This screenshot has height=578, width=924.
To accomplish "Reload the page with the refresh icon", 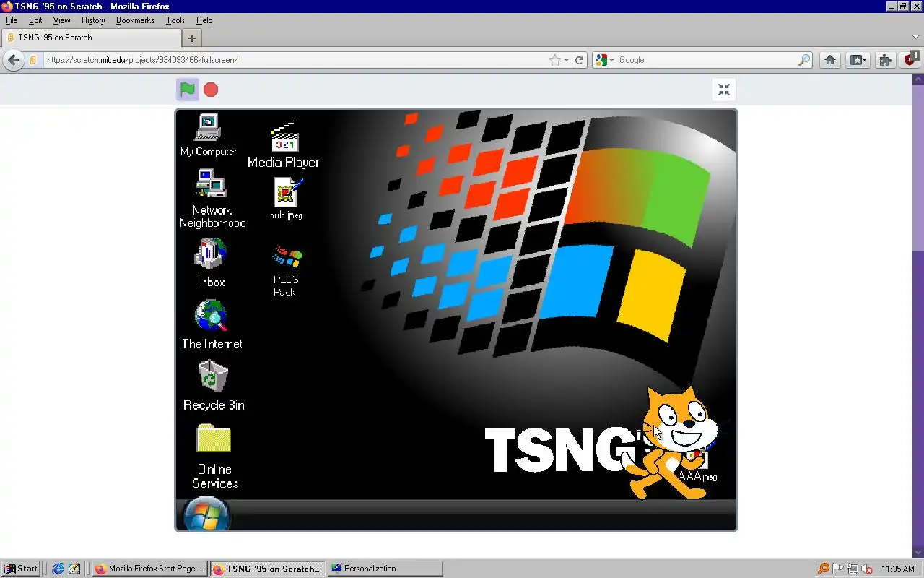I will point(579,60).
